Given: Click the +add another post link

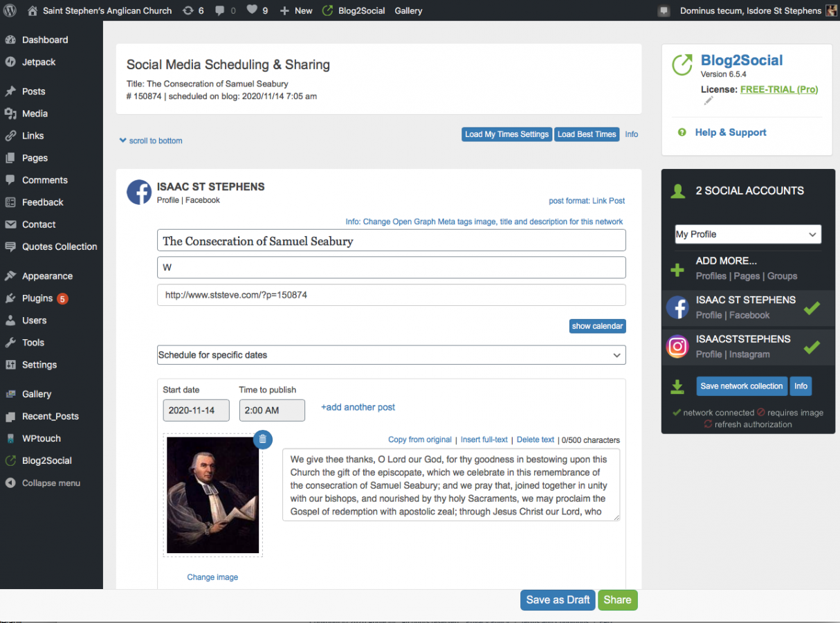Looking at the screenshot, I should click(358, 407).
